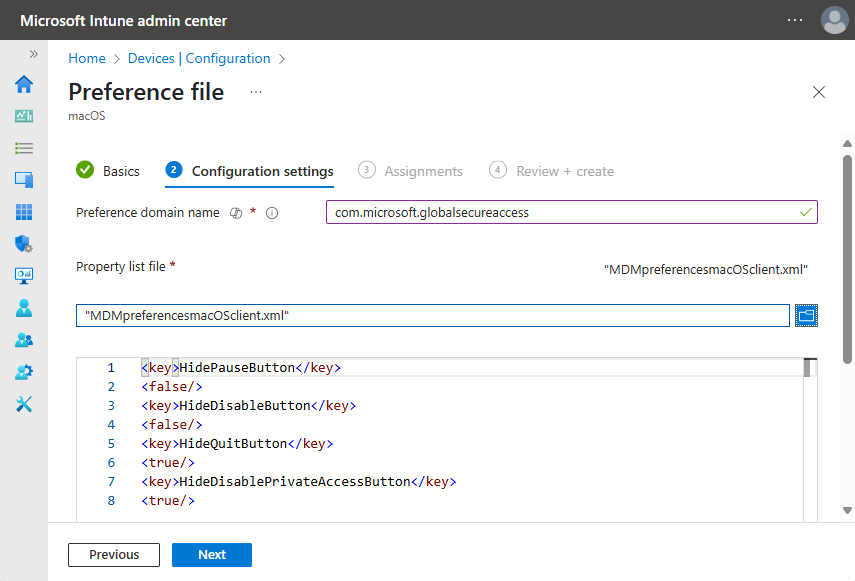Open All services from the sidebar

pyautogui.click(x=23, y=148)
